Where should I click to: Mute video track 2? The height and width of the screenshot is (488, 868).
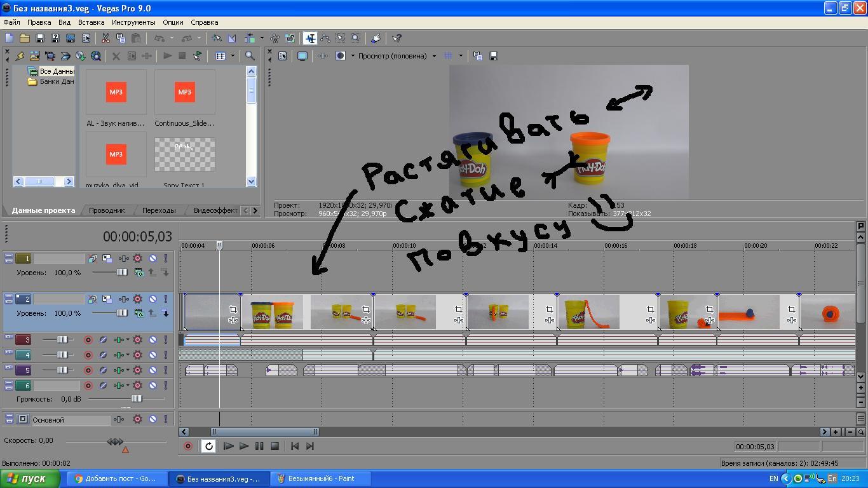coord(153,299)
